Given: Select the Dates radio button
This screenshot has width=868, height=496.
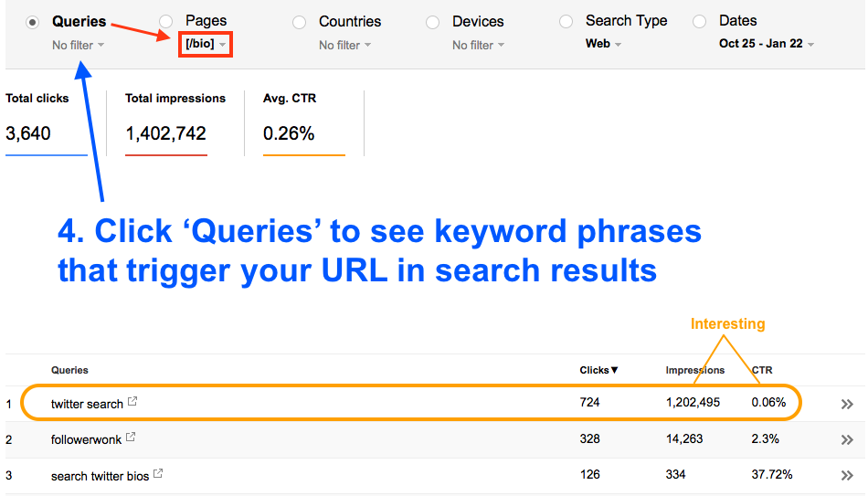Looking at the screenshot, I should (699, 22).
